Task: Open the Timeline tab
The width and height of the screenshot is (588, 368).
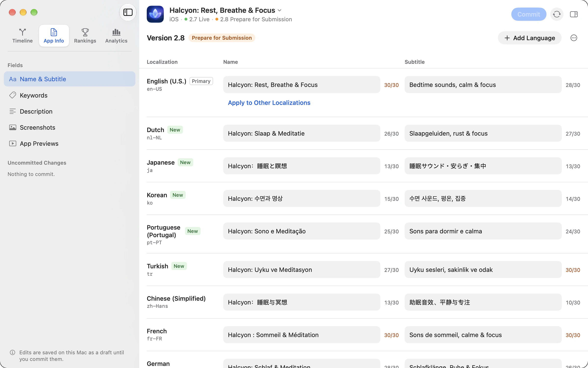Action: tap(23, 36)
